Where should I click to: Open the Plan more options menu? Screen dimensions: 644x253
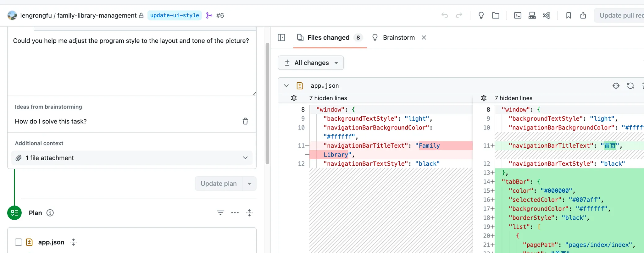tap(235, 213)
